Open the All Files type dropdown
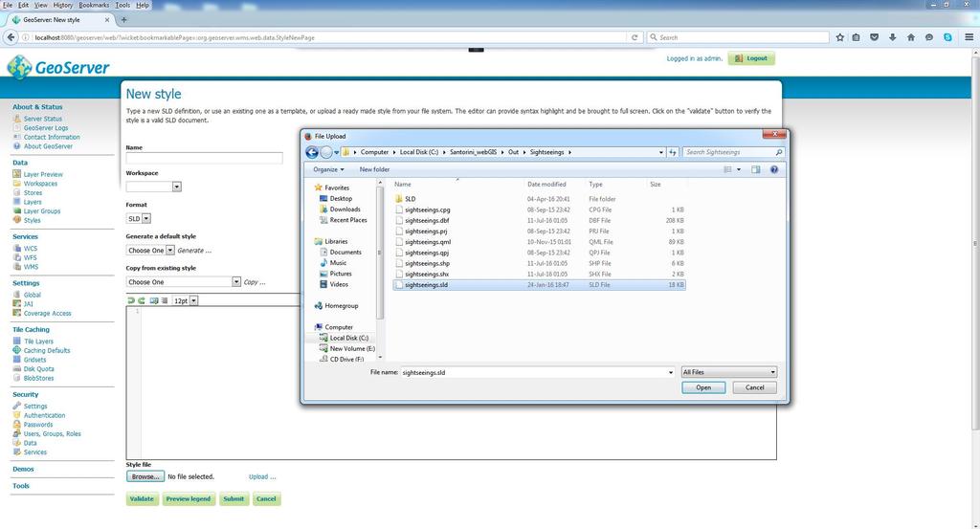 [728, 371]
